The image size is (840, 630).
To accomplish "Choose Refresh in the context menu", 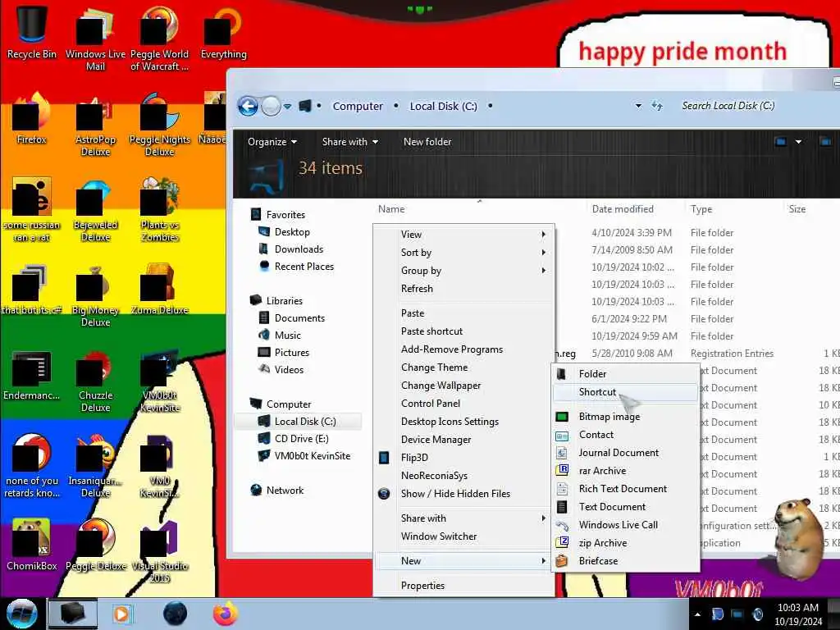I will tap(463, 289).
